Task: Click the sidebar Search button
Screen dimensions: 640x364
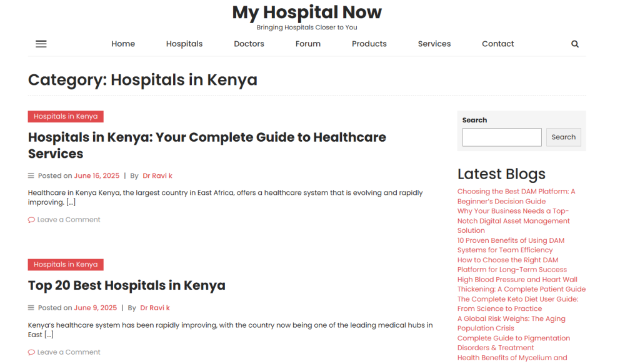Action: pos(564,137)
